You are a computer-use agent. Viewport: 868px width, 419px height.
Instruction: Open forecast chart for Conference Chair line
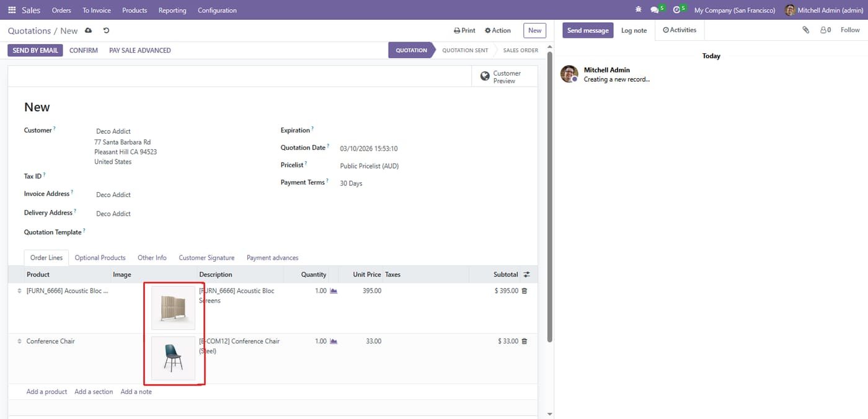[x=334, y=341]
